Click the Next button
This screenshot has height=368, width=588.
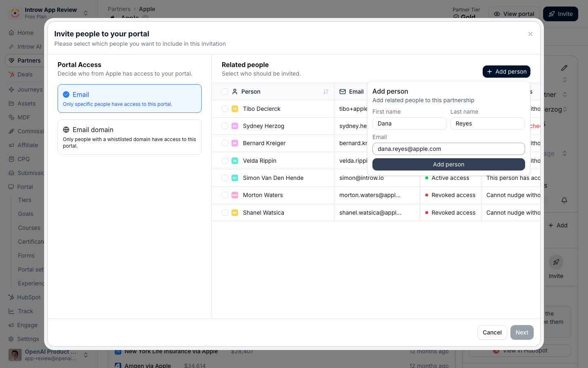pos(522,332)
